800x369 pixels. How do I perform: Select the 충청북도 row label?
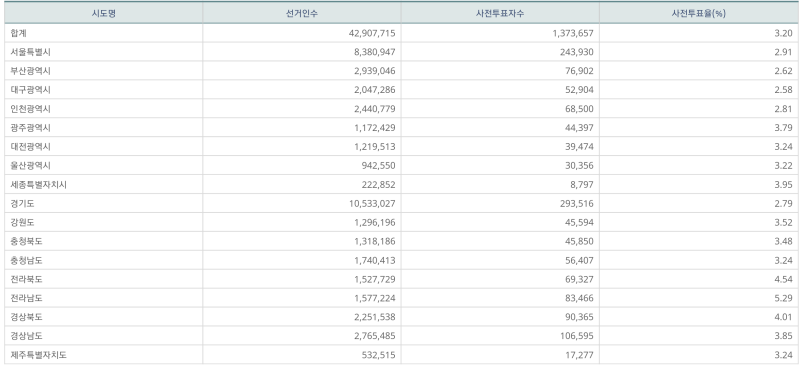click(27, 241)
